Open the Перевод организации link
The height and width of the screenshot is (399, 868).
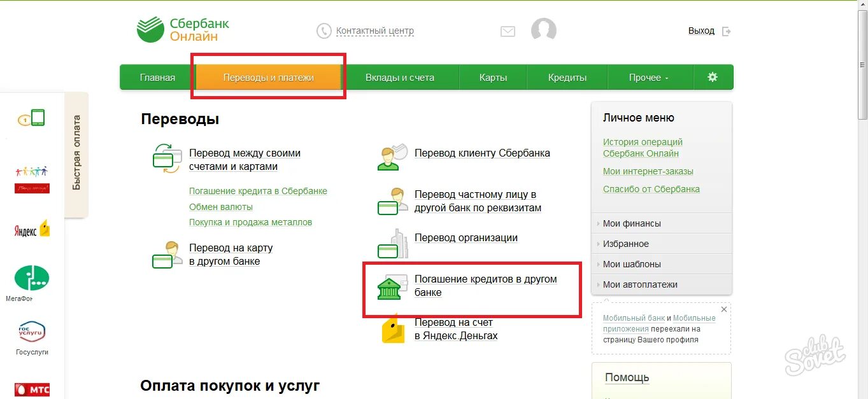pos(466,238)
